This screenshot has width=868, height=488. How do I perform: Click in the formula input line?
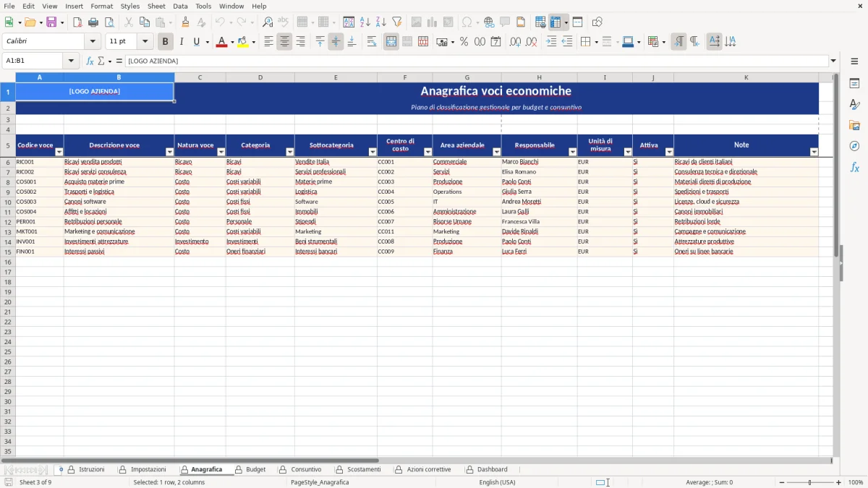coord(477,61)
